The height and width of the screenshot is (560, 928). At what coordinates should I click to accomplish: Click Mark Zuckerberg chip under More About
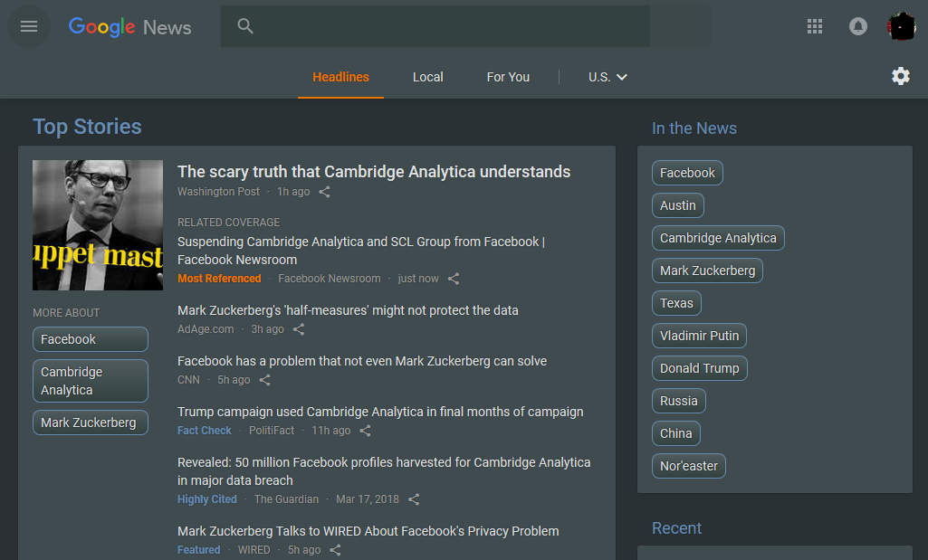tap(91, 422)
